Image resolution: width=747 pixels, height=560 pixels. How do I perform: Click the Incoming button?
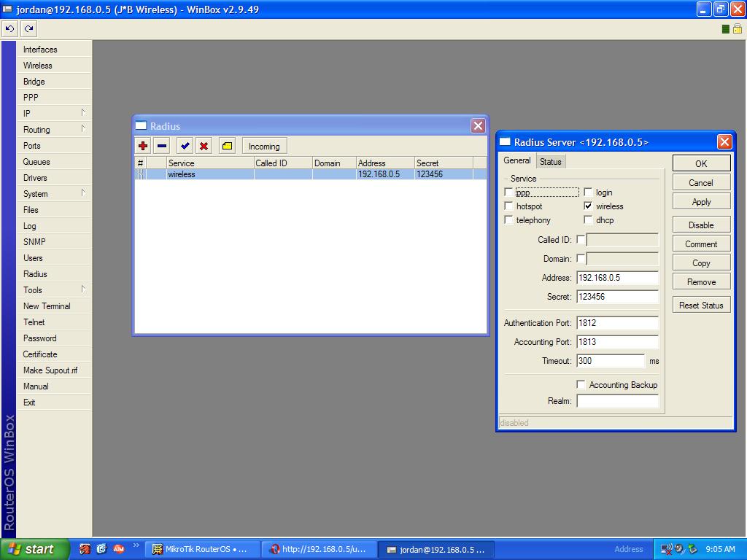264,146
